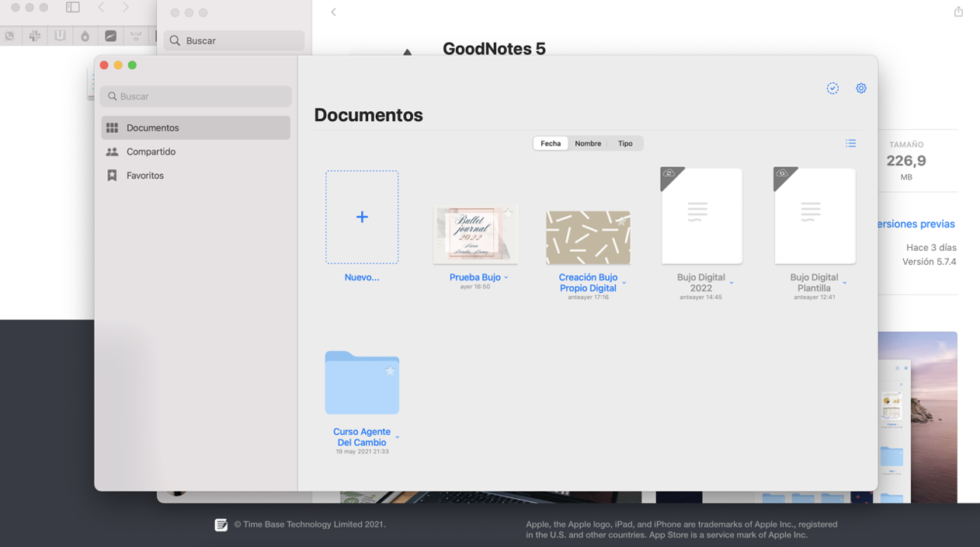The height and width of the screenshot is (547, 980).
Task: Expand options arrow for Bujo Digital 2022
Action: tap(732, 283)
